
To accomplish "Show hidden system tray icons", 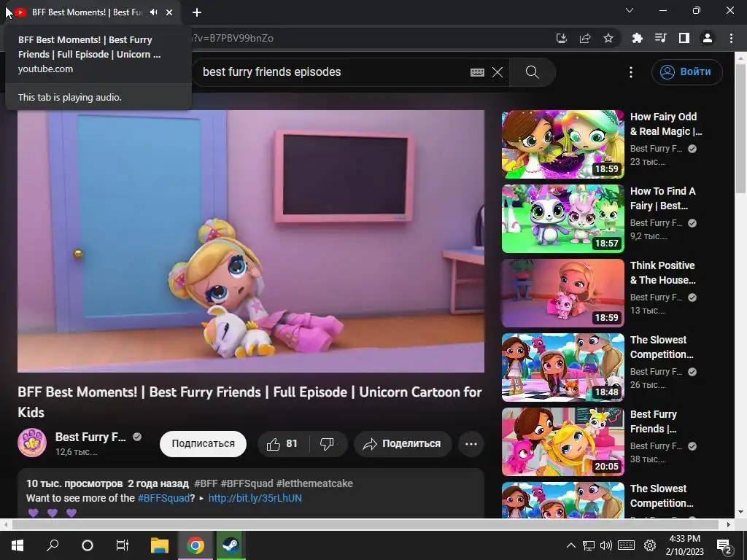I will [x=570, y=545].
